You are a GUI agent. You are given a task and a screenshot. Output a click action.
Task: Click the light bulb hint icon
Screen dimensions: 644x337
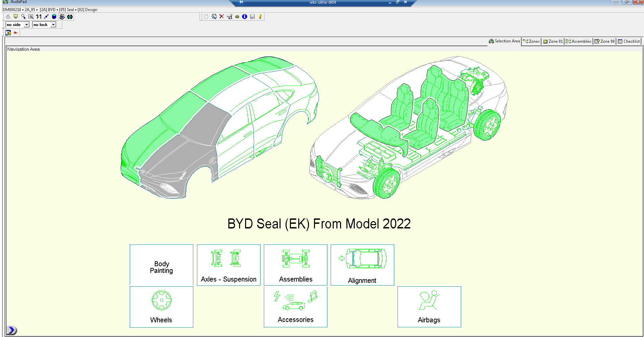[x=260, y=17]
